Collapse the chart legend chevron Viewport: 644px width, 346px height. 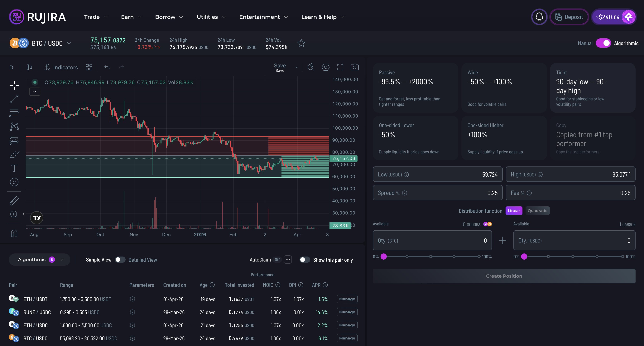click(x=35, y=92)
